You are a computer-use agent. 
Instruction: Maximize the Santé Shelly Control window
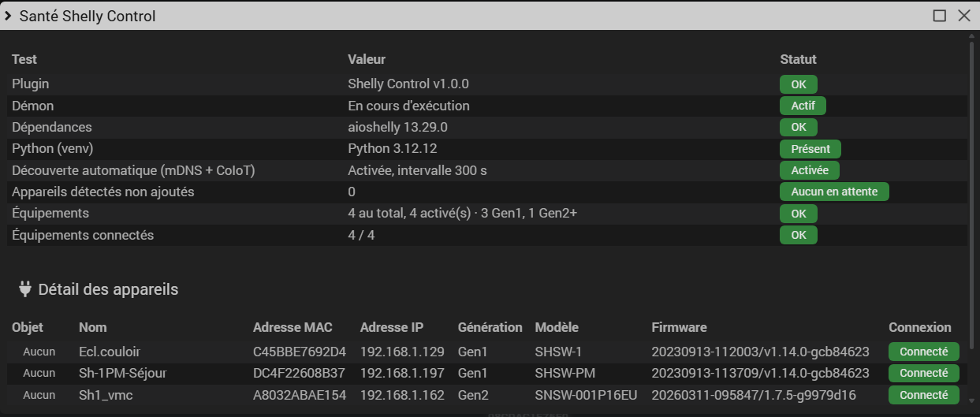click(940, 16)
